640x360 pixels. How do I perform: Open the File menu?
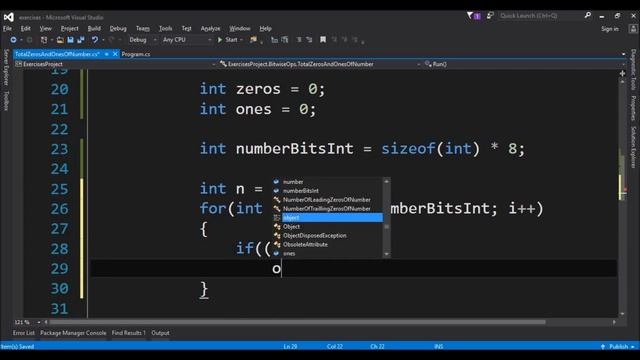coord(7,29)
